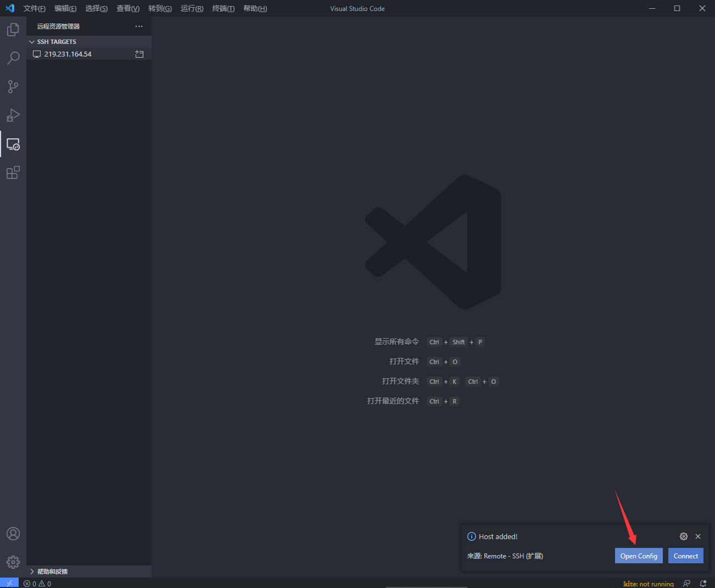Show errors and warnings count in status bar
Screen dimensions: 715x588
(x=37, y=584)
